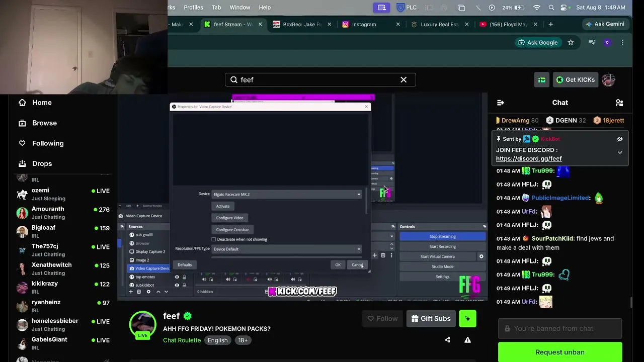Open the Drops section icon
This screenshot has width=644, height=362.
[x=22, y=163]
